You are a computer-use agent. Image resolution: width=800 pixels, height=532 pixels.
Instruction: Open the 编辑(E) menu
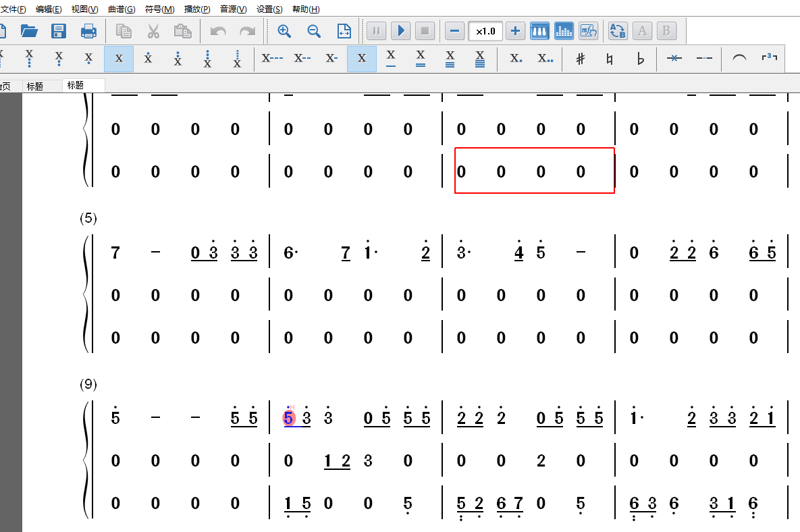[x=49, y=9]
